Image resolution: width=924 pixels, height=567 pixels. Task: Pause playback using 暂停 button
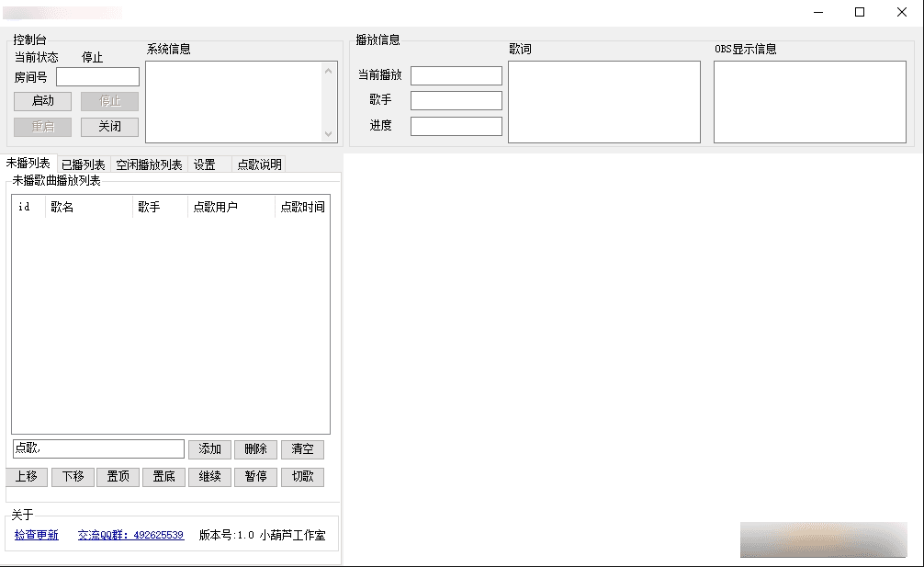(x=255, y=477)
